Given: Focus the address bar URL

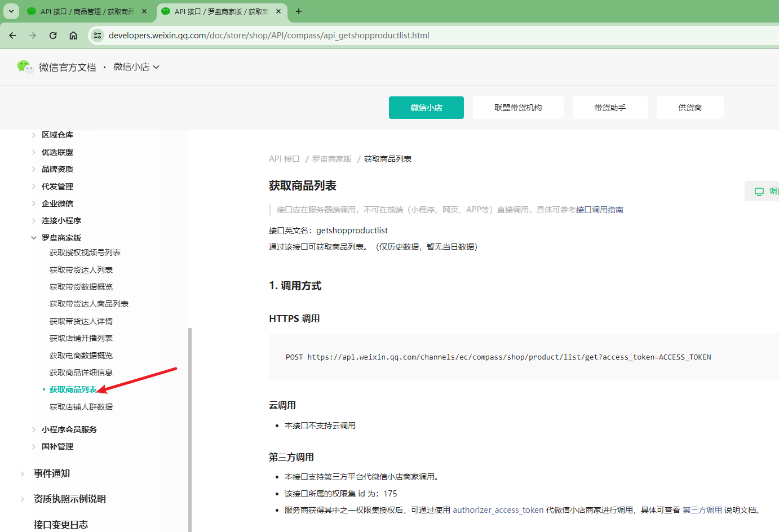Looking at the screenshot, I should point(269,36).
